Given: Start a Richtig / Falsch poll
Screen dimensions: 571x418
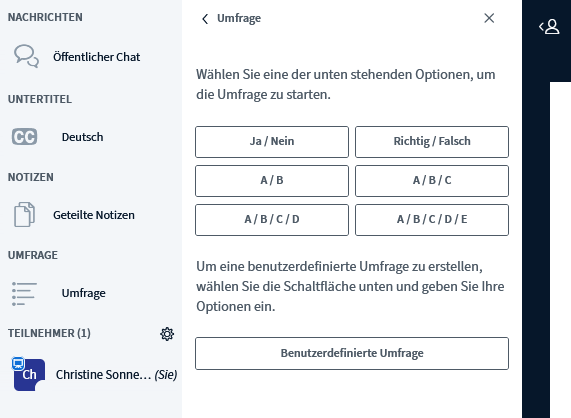Looking at the screenshot, I should [x=432, y=142].
